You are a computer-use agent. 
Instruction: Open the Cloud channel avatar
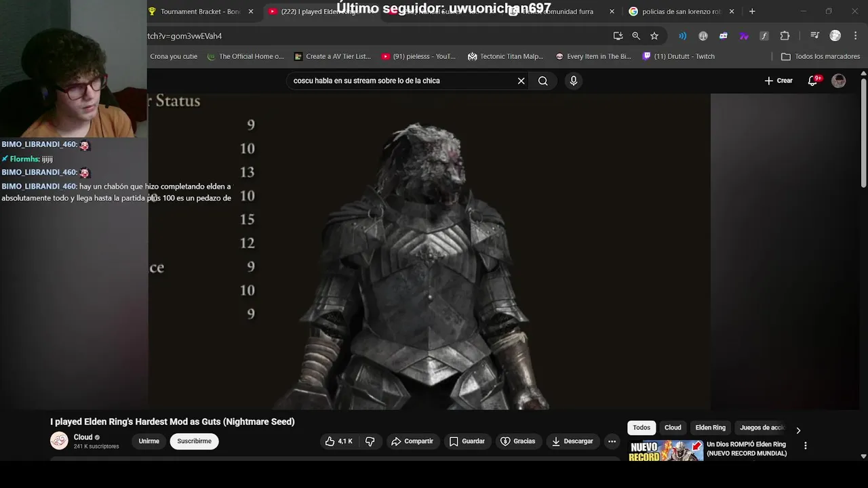(59, 441)
